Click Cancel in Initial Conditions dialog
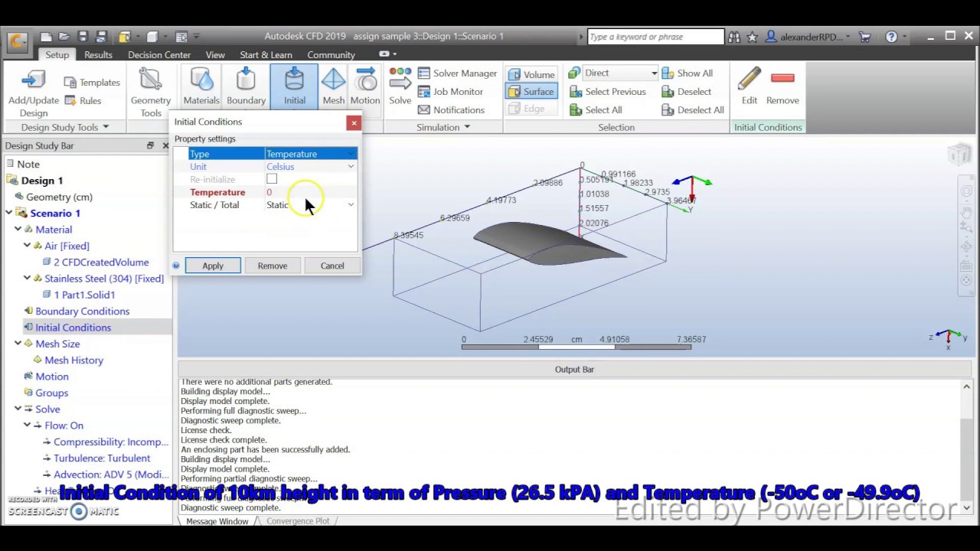The width and height of the screenshot is (980, 551). click(332, 266)
